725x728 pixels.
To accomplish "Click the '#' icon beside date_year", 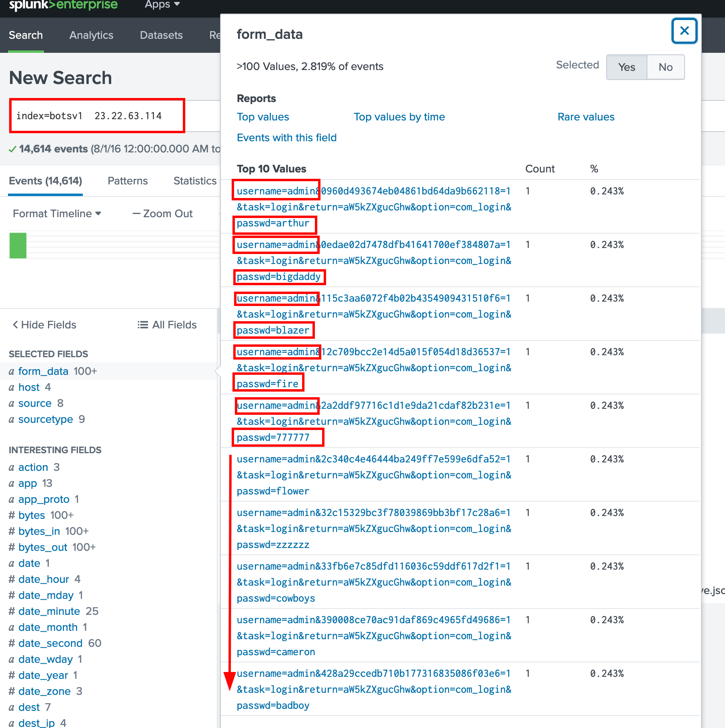I will (x=12, y=675).
